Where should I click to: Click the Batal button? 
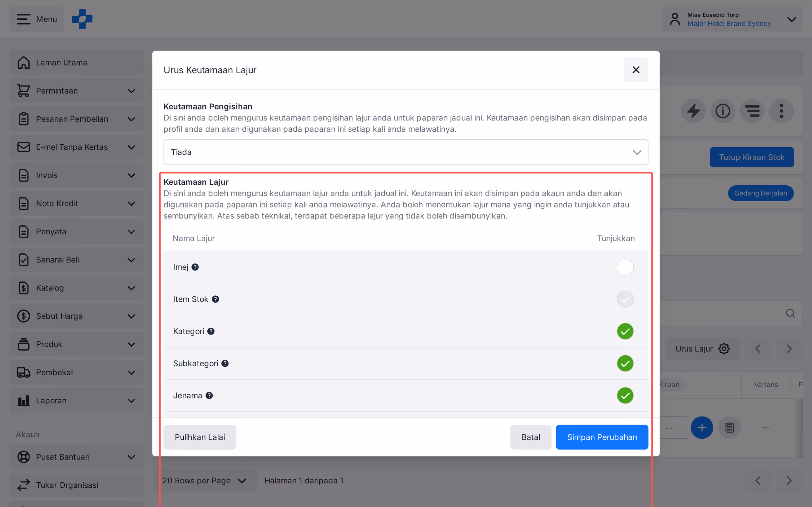[x=531, y=437]
